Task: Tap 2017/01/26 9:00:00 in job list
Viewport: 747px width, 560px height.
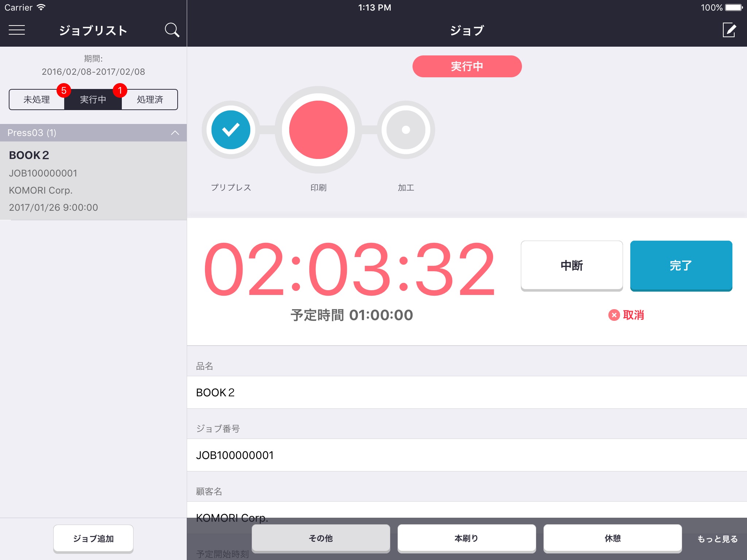Action: coord(54,207)
